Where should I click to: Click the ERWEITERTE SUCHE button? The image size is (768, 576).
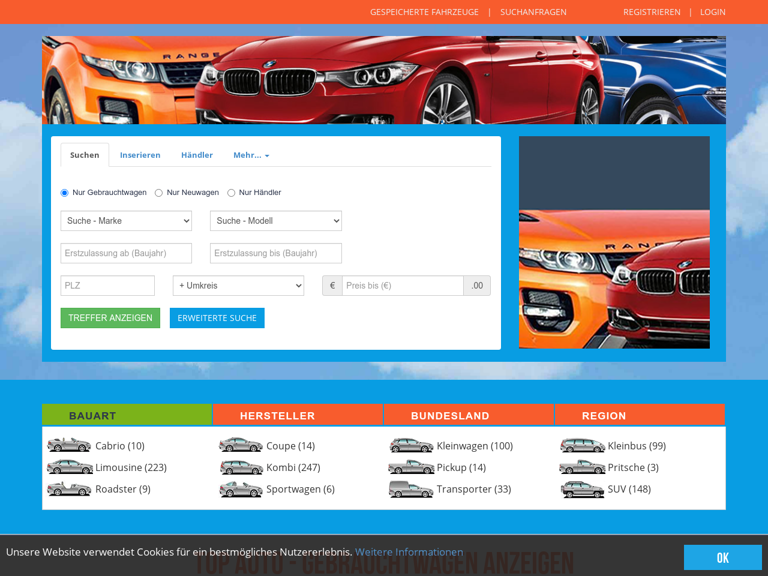[217, 318]
